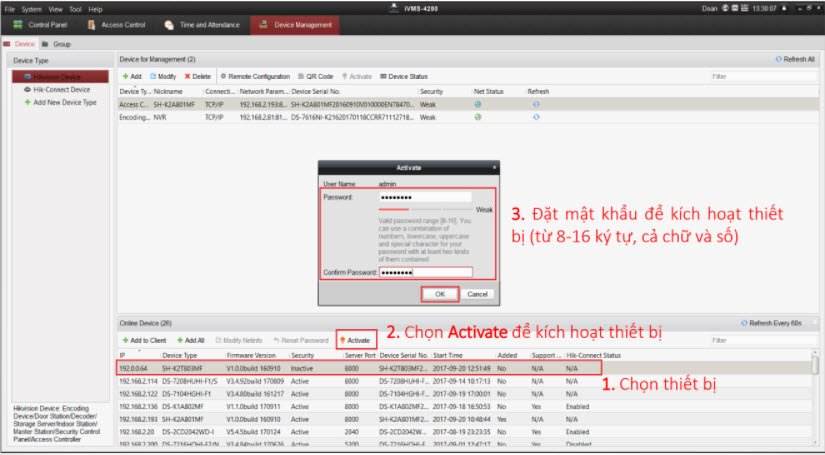Switch to the Device sub-tab
This screenshot has width=825, height=455.
point(19,44)
